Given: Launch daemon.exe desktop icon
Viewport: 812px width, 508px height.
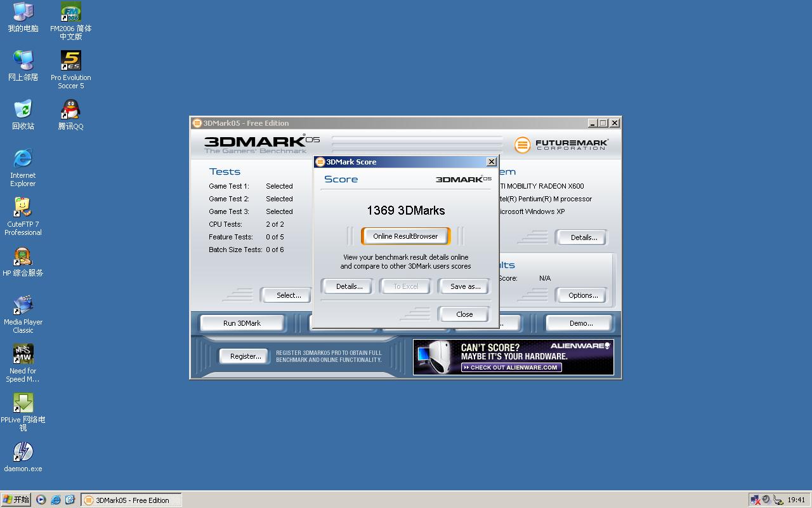Looking at the screenshot, I should click(23, 452).
